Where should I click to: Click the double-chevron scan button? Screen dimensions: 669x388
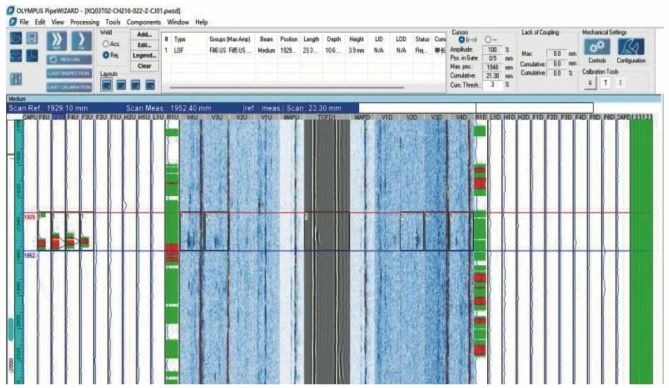coord(57,41)
